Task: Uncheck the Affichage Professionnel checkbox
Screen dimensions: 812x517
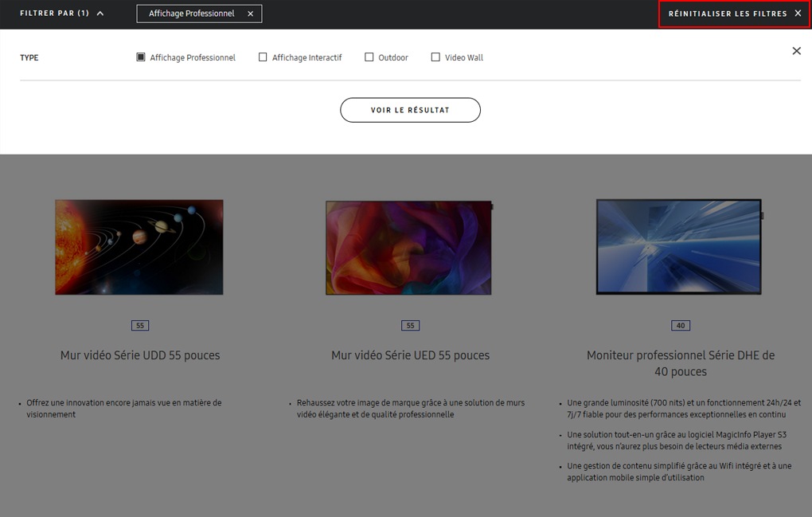Action: click(141, 57)
